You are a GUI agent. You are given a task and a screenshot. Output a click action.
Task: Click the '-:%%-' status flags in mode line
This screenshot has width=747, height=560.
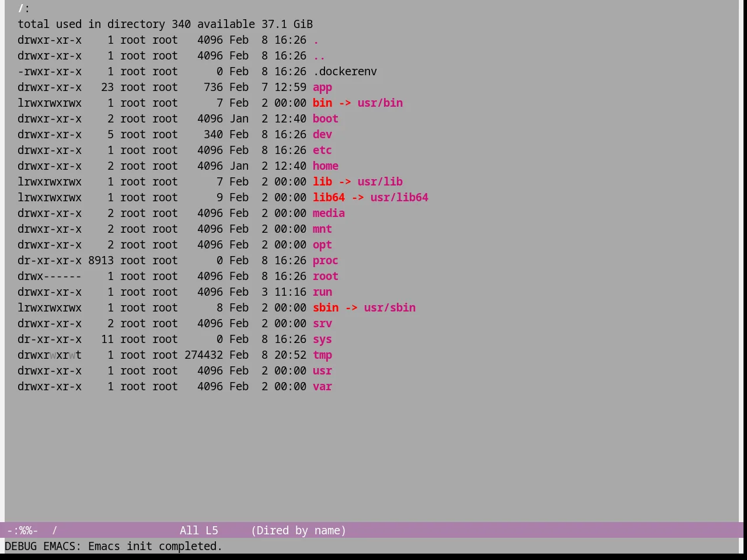(x=22, y=530)
